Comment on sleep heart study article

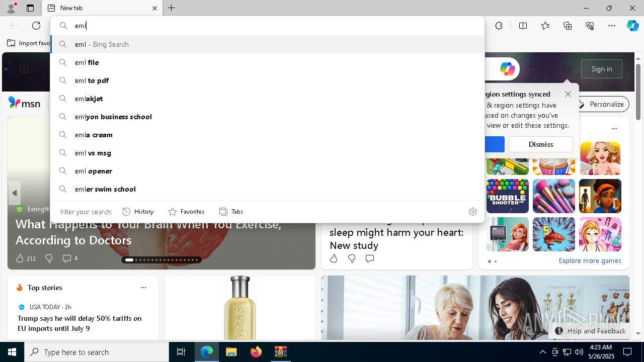click(370, 258)
